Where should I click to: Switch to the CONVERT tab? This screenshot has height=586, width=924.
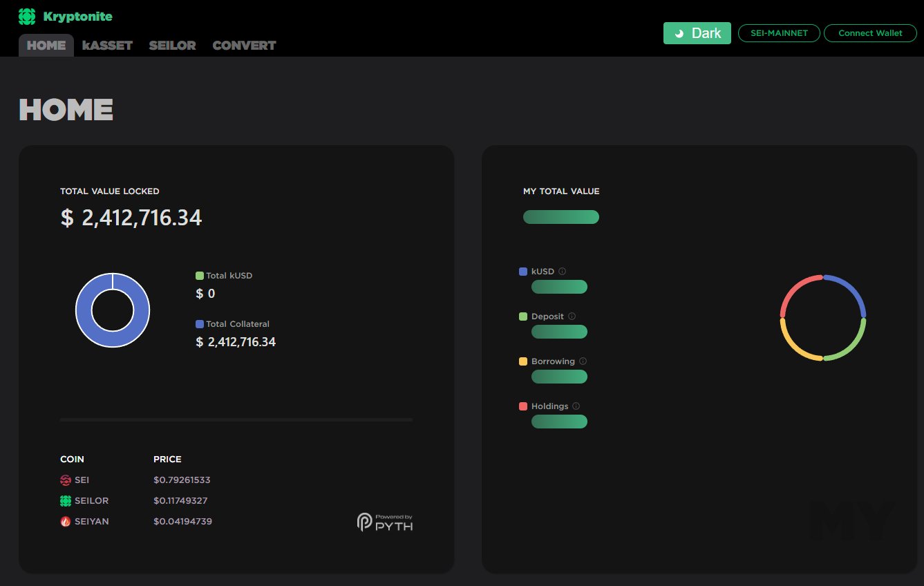pos(244,45)
